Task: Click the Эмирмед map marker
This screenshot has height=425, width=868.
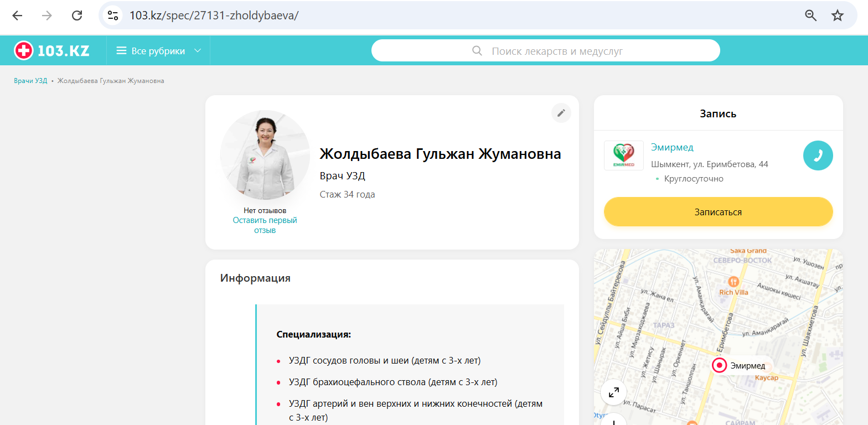Action: pos(719,365)
